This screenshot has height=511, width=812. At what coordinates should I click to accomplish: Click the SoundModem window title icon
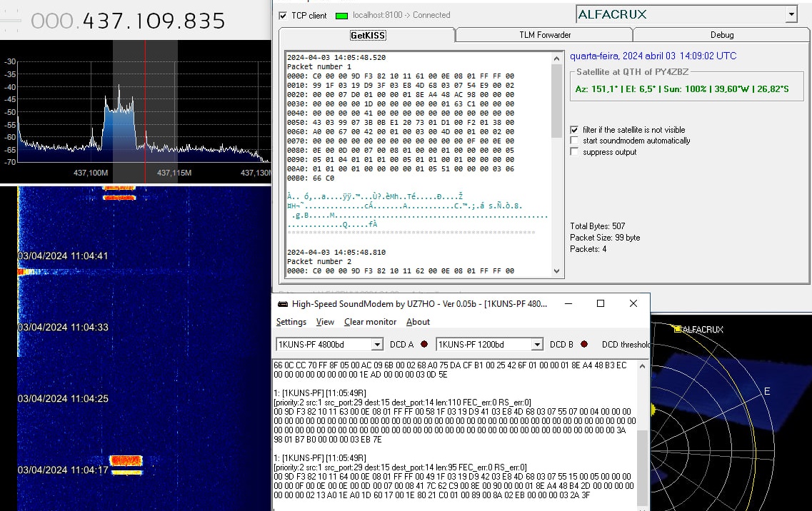pos(283,304)
